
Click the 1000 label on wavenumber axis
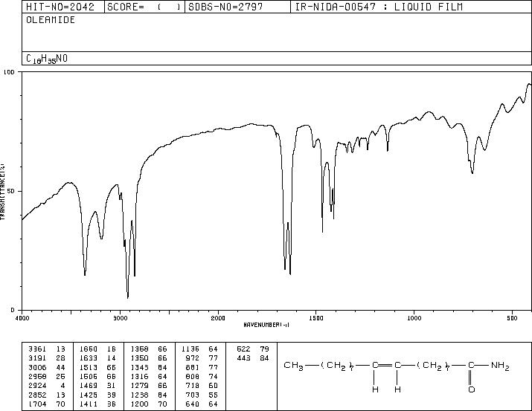click(x=414, y=318)
